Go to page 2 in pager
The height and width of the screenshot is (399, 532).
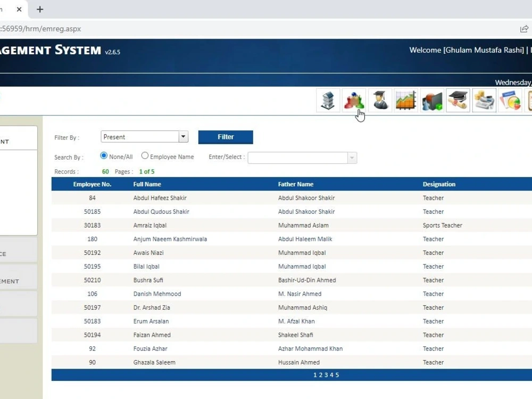point(321,375)
